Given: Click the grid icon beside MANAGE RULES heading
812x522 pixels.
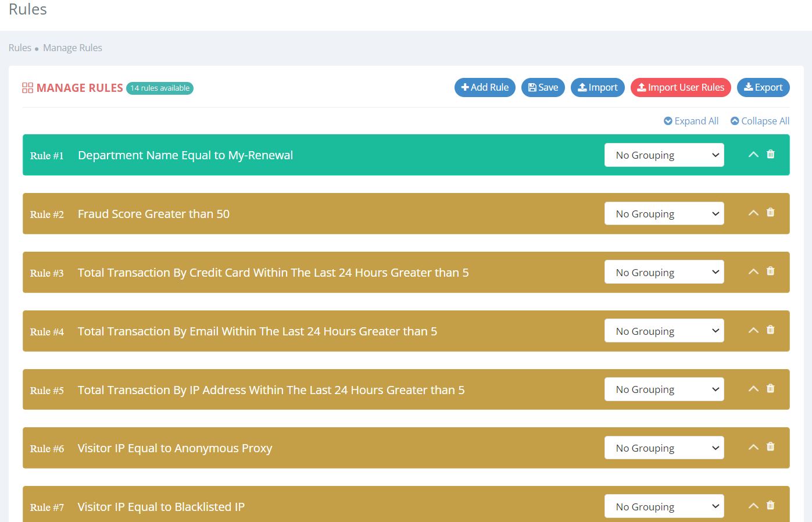Looking at the screenshot, I should 27,87.
